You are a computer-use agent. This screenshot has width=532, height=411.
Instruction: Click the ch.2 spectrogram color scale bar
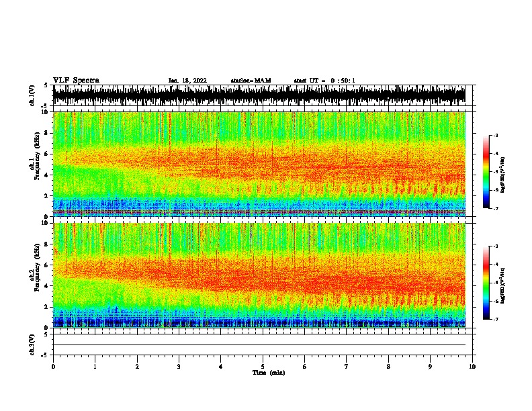486,283
